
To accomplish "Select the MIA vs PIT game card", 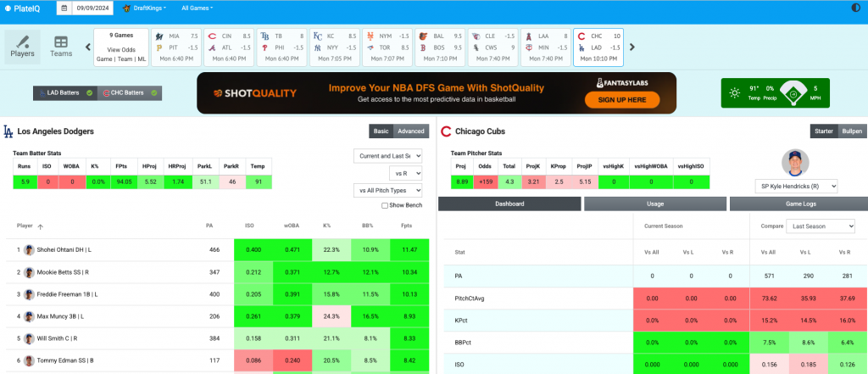I will [176, 47].
